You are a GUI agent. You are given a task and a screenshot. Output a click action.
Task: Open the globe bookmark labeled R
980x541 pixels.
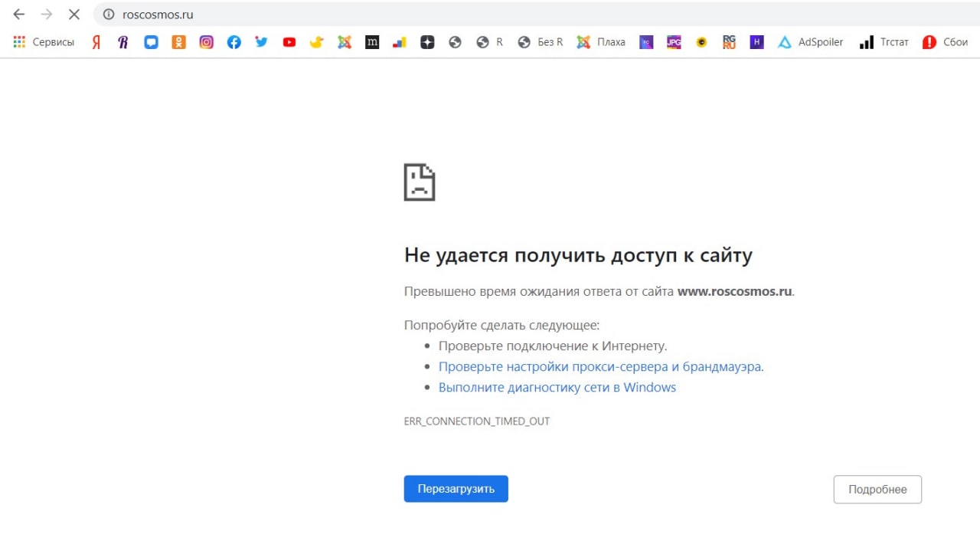click(489, 42)
